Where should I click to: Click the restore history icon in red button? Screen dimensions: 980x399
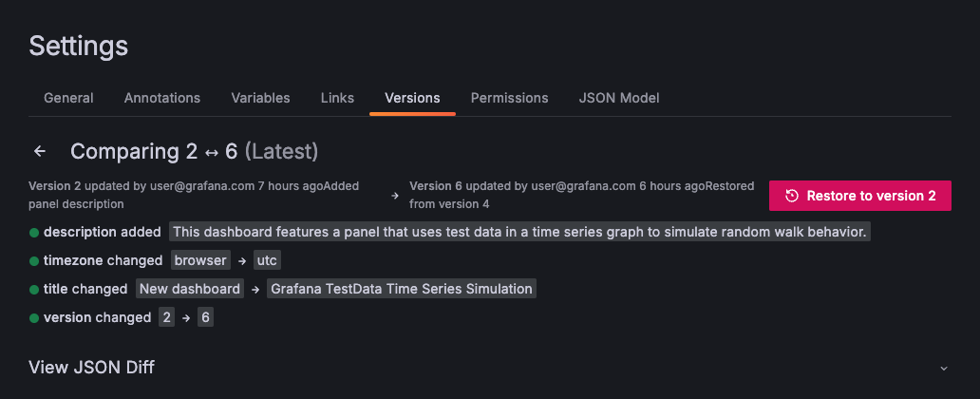[792, 196]
